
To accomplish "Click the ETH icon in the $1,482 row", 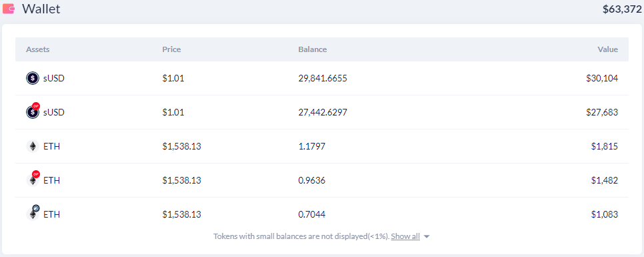I will pyautogui.click(x=33, y=180).
